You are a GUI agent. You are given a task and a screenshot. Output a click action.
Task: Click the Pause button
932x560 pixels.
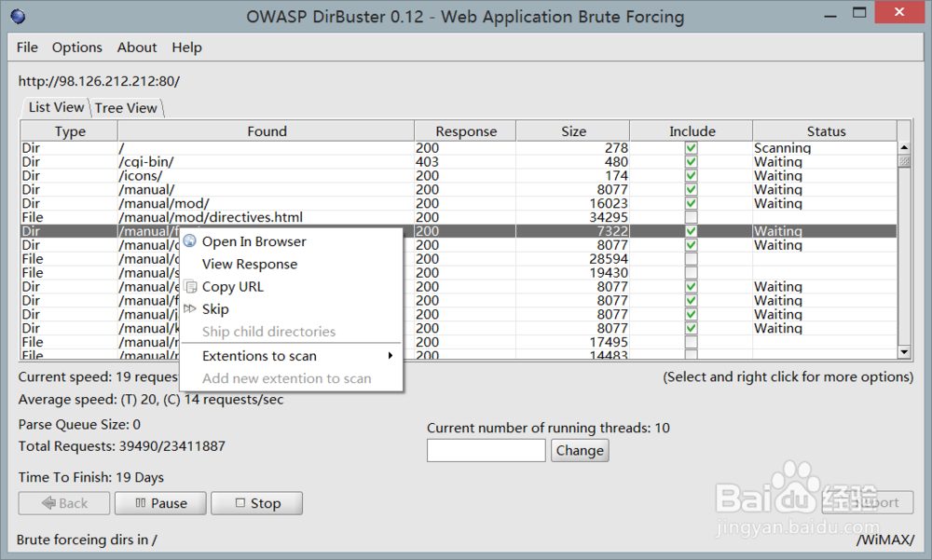click(160, 503)
